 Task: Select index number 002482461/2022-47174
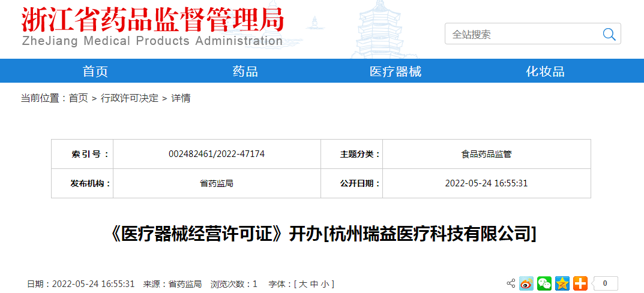coord(217,154)
